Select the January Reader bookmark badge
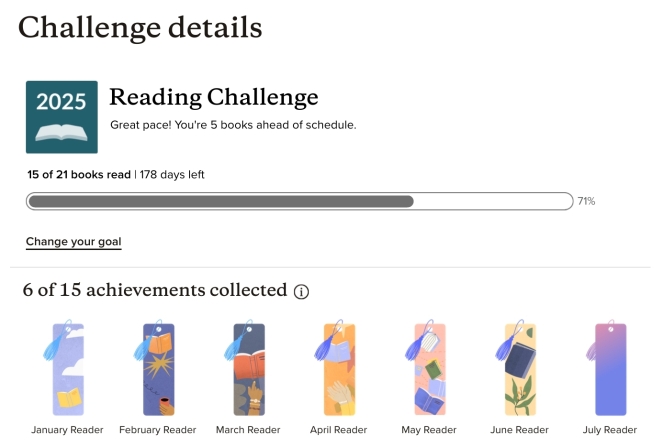 point(68,368)
